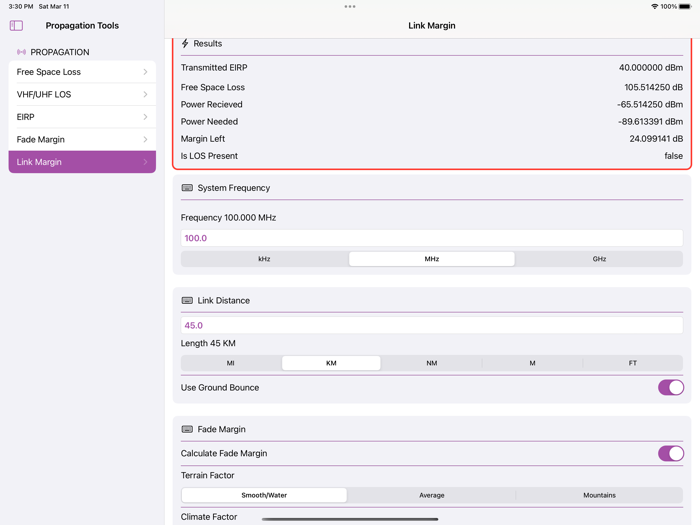Click the keyboard icon beside Link Distance
700x525 pixels.
coord(187,300)
